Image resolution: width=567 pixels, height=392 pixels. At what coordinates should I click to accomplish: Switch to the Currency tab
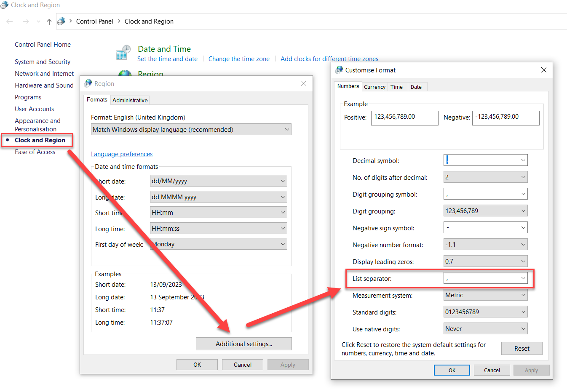(374, 87)
